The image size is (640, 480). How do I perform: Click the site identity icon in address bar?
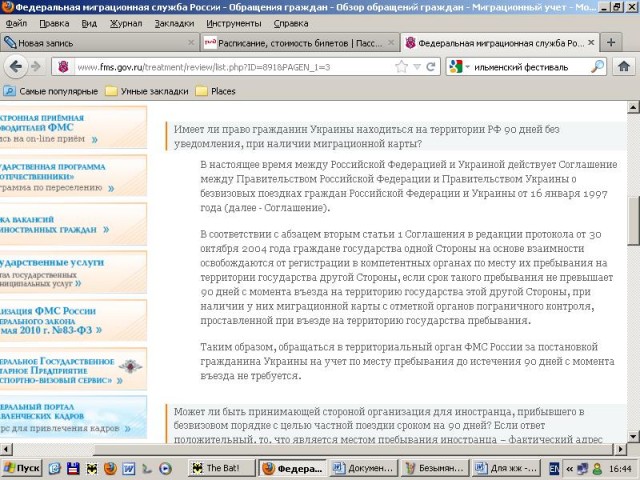click(62, 67)
